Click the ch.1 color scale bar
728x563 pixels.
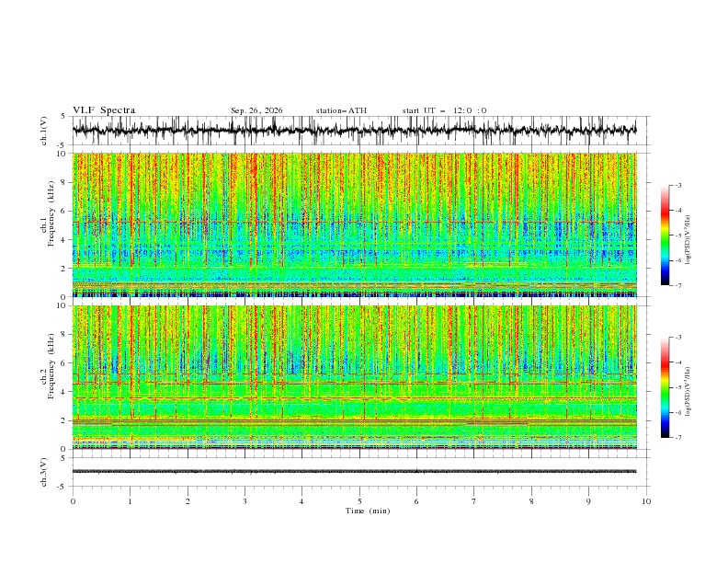pos(665,236)
